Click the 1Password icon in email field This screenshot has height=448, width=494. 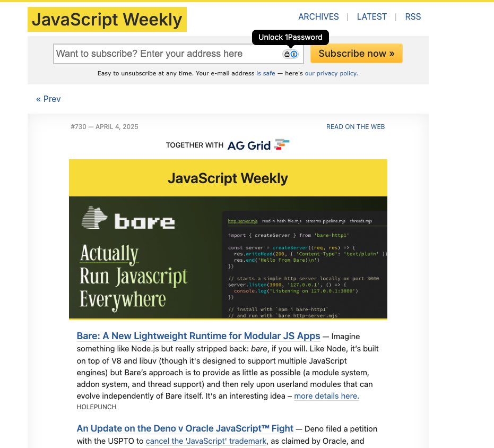click(290, 54)
